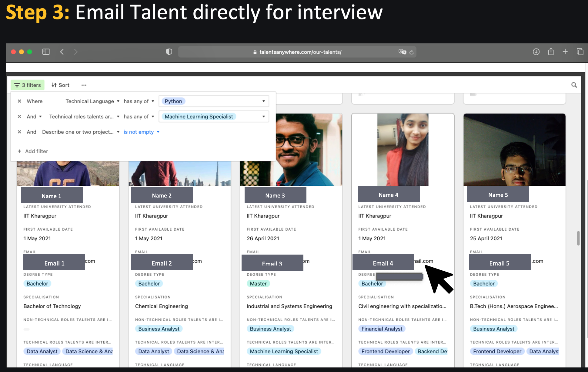Navigate back in the browser
The height and width of the screenshot is (372, 588).
coord(62,52)
